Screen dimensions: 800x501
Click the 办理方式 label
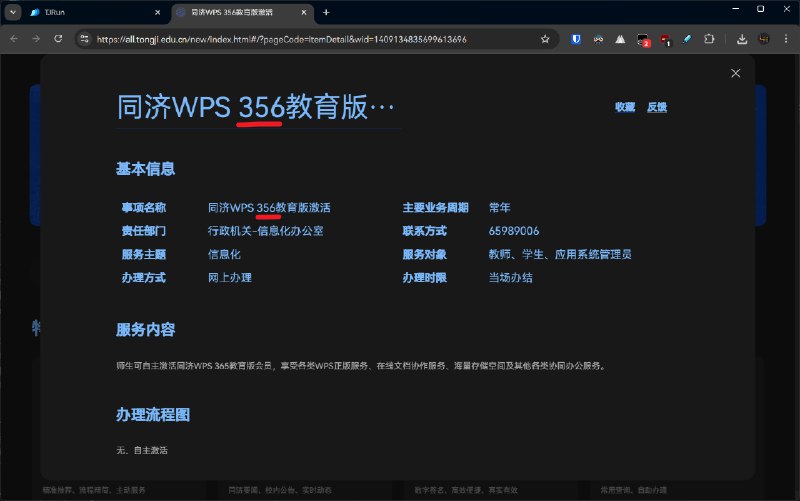(x=144, y=278)
